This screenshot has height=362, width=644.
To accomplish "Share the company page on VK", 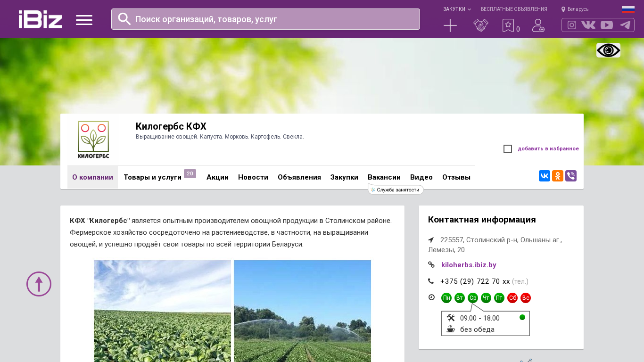I will click(x=545, y=176).
